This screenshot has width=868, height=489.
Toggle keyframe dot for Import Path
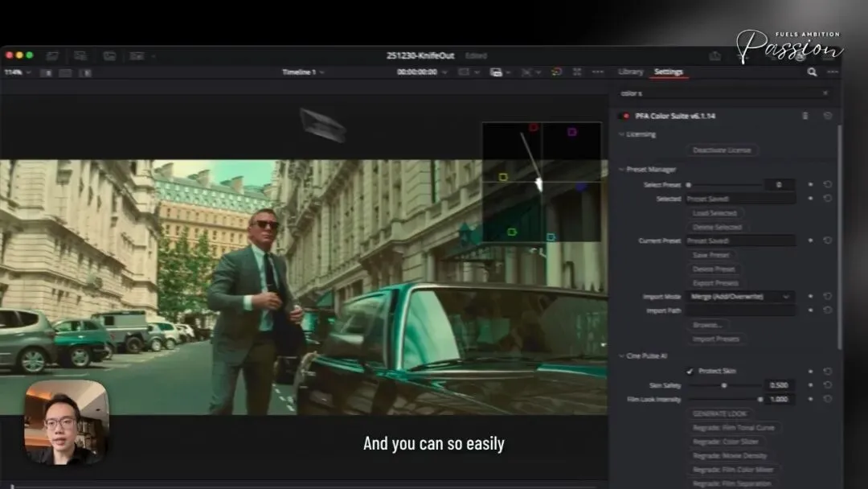click(810, 310)
